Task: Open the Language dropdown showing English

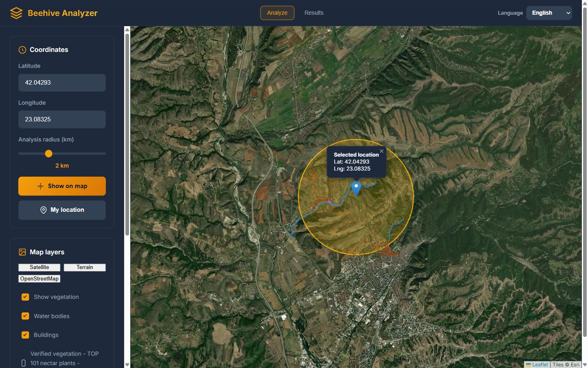Action: coord(549,13)
